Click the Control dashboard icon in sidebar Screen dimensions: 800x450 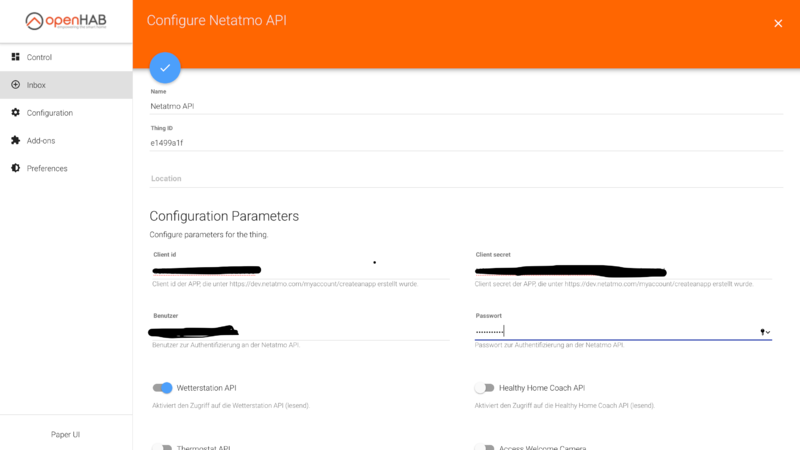tap(15, 57)
